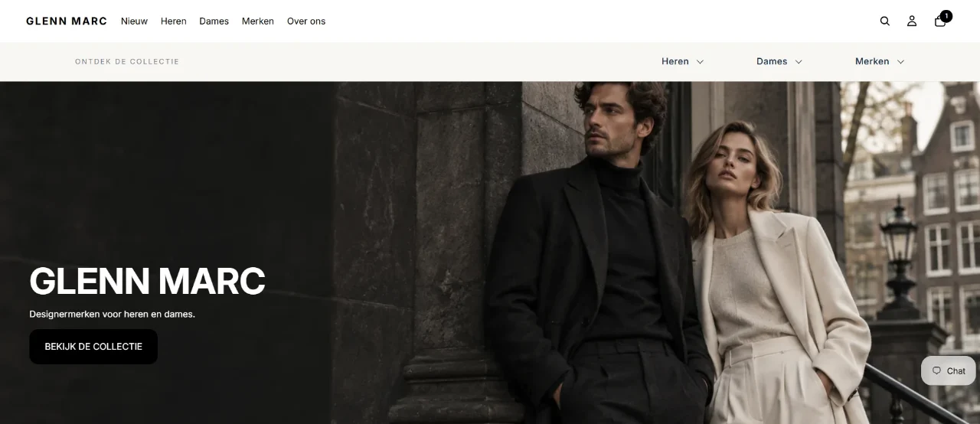Expand the Merken dropdown in collection bar
Screen dimensions: 980x424
click(879, 61)
